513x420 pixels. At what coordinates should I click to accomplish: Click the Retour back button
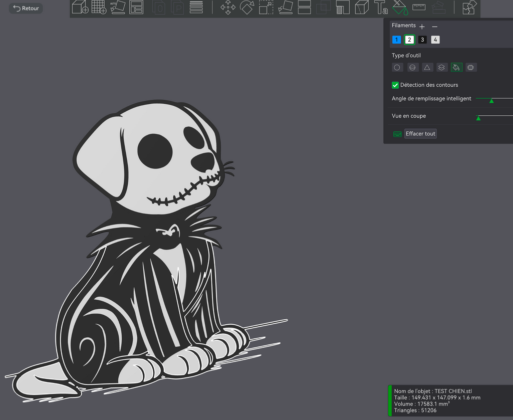(26, 8)
